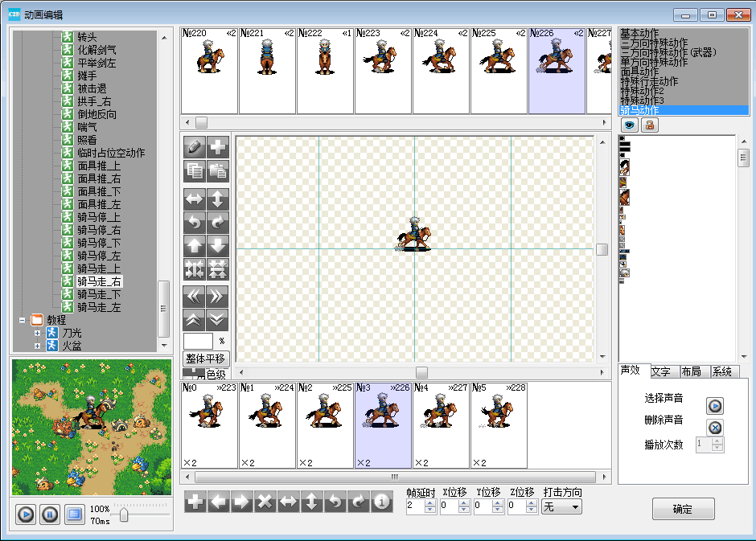The width and height of the screenshot is (756, 541).
Task: Click the paste clipboard icon
Action: click(218, 170)
